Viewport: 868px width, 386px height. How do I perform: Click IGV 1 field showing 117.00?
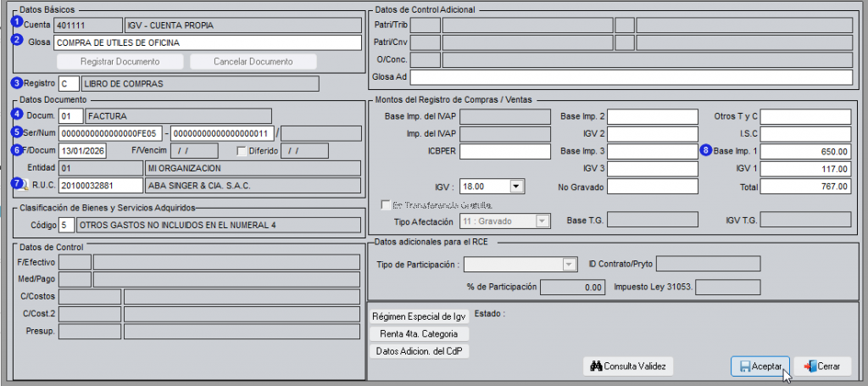tap(805, 168)
